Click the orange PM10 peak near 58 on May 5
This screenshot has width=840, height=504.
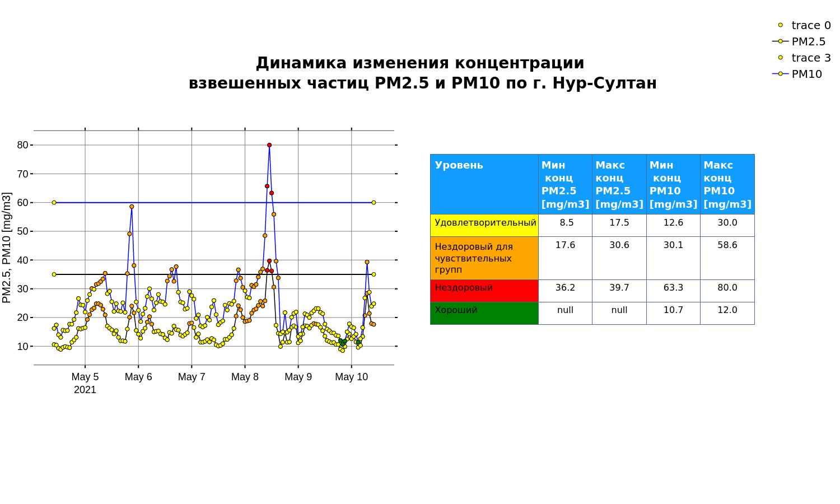point(132,207)
